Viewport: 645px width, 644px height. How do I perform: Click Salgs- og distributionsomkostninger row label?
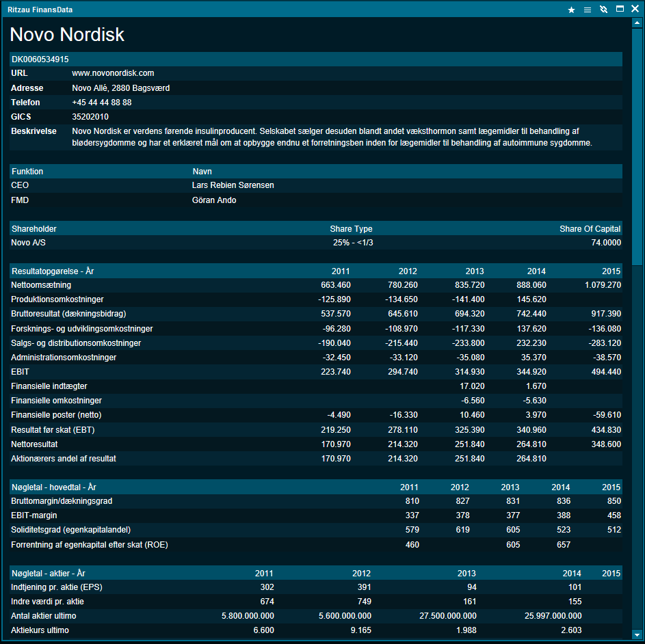point(76,343)
